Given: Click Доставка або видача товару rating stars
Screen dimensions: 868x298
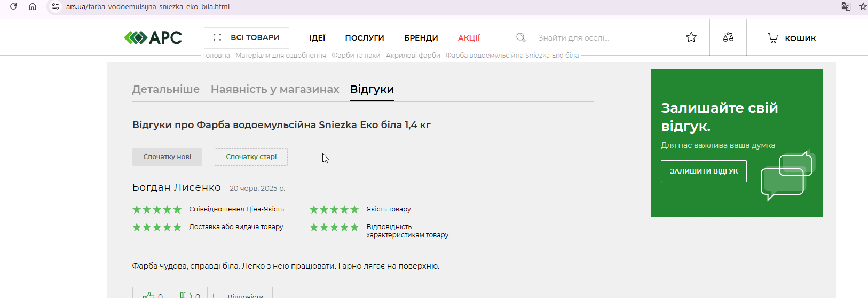Looking at the screenshot, I should (157, 227).
